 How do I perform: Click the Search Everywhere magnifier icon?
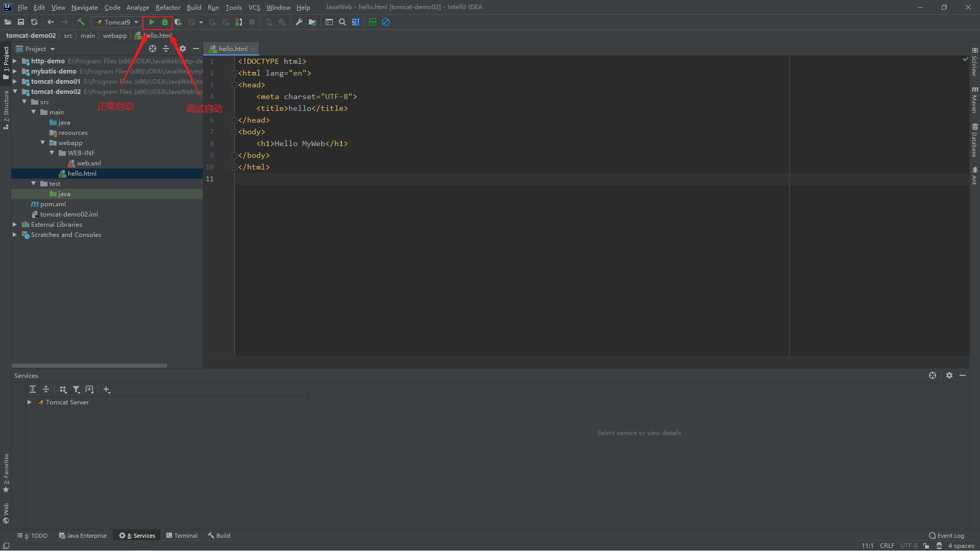click(x=342, y=22)
